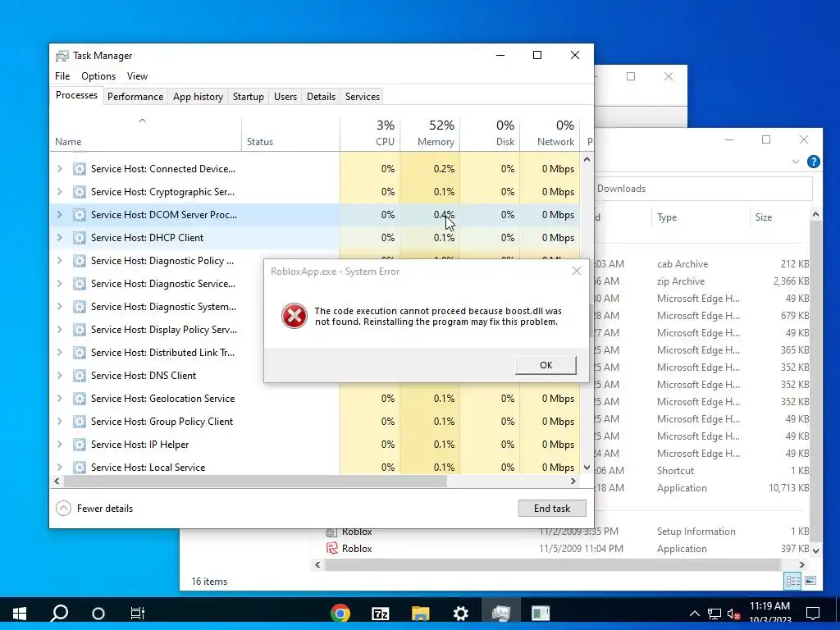Screen dimensions: 840x630
Task: Expand Service Host: Diagnostic Policy row
Action: [59, 260]
